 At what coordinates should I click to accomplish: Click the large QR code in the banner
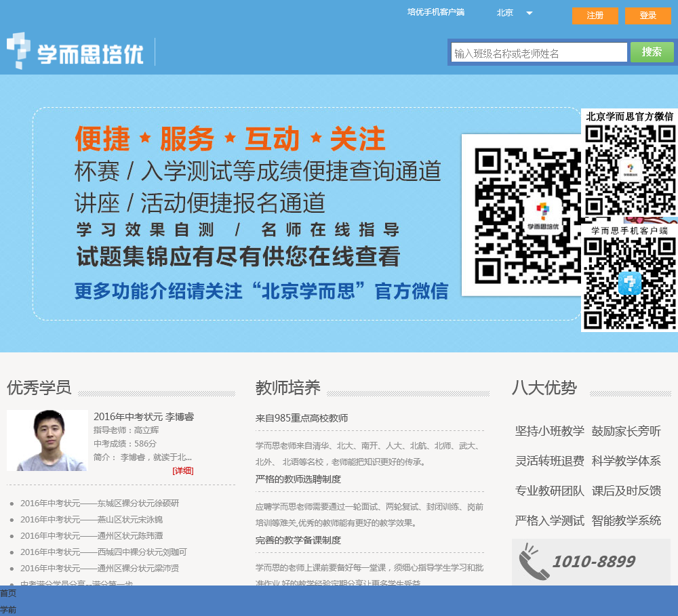point(521,215)
